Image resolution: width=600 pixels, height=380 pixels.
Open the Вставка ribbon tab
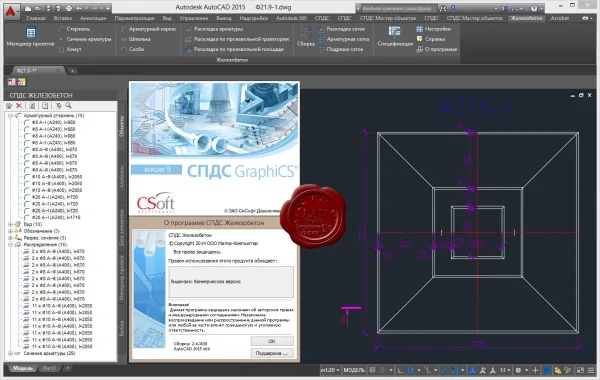pos(63,18)
